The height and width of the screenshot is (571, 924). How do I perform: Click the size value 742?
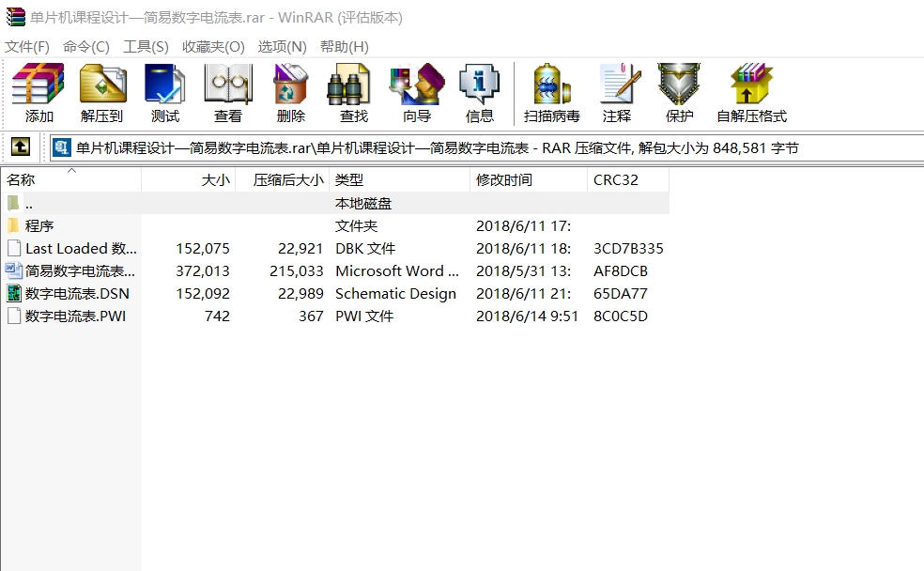(x=218, y=316)
